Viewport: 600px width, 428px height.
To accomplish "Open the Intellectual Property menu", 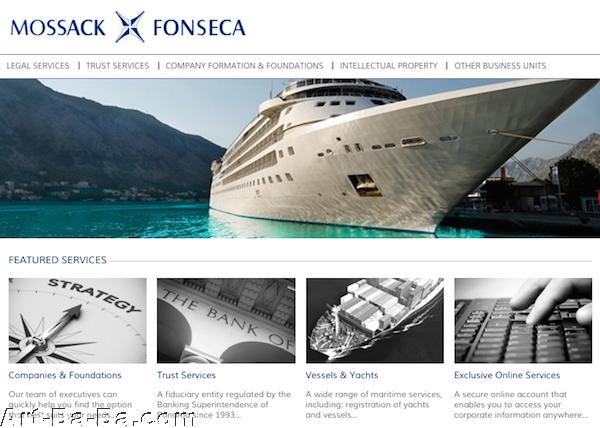I will (389, 66).
